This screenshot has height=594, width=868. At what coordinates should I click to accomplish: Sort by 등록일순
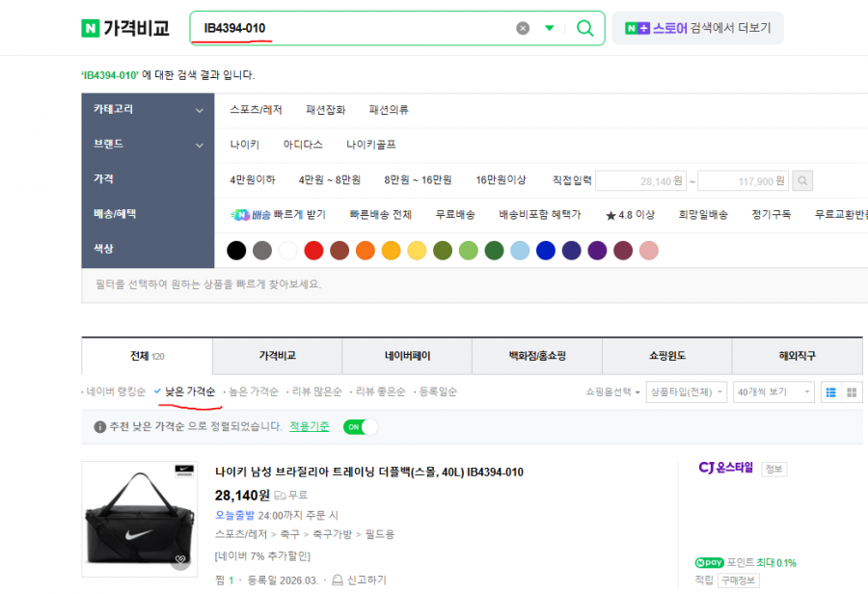[438, 391]
